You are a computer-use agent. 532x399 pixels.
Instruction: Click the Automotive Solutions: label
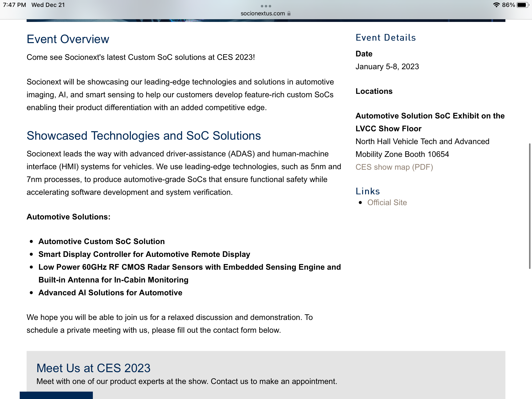coord(68,217)
